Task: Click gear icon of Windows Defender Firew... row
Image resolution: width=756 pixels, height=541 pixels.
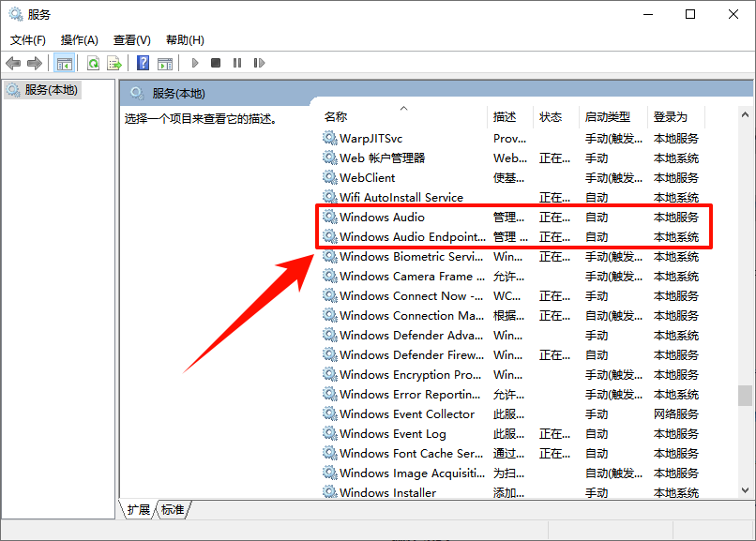Action: coord(330,355)
